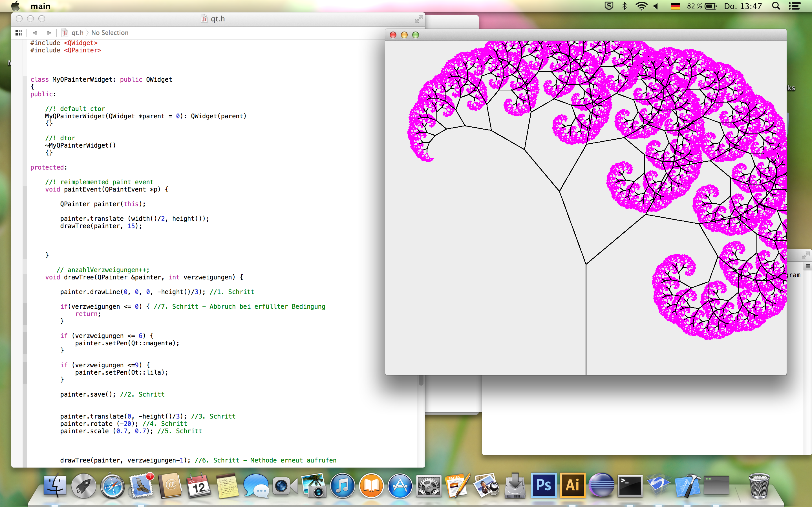Go back with the left arrow
The width and height of the screenshot is (812, 507).
35,32
